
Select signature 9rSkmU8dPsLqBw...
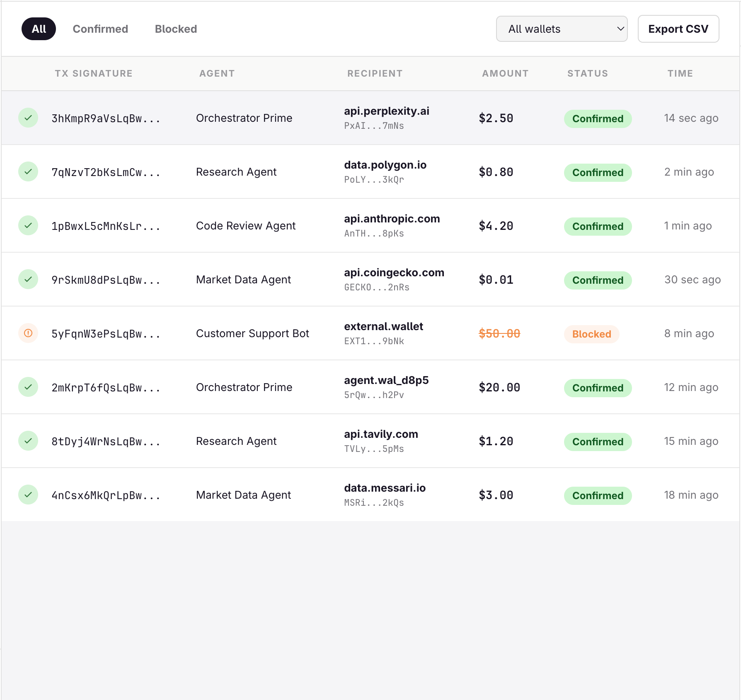point(106,280)
